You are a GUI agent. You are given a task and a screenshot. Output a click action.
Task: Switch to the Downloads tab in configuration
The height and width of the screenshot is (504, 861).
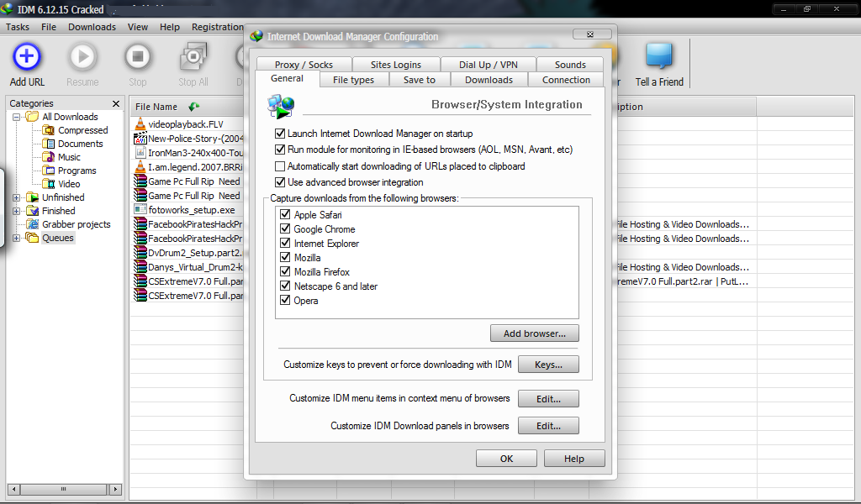click(489, 80)
